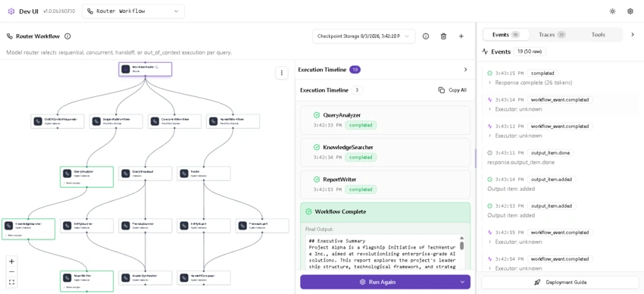
Task: Click 'output_item.done' event badge
Action: pos(550,153)
